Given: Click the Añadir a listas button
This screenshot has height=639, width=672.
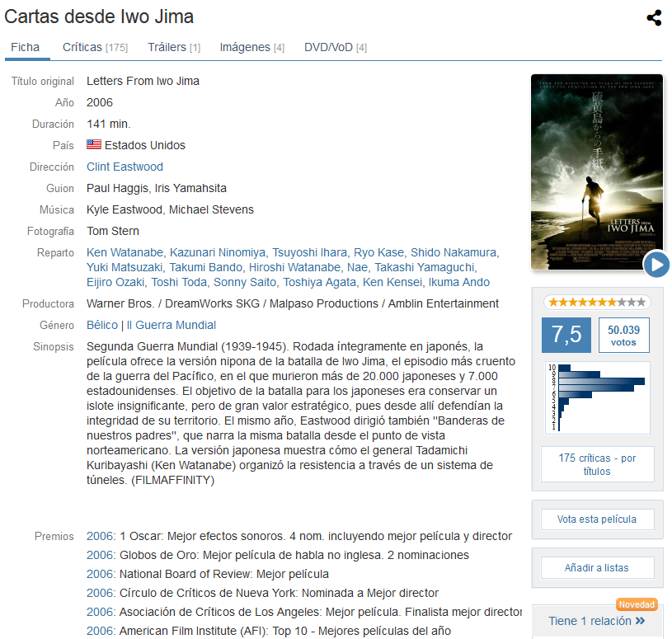Looking at the screenshot, I should [597, 568].
